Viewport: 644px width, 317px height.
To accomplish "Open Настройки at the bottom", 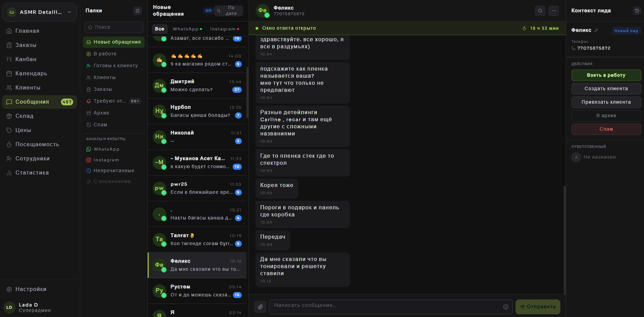I will click(x=40, y=289).
